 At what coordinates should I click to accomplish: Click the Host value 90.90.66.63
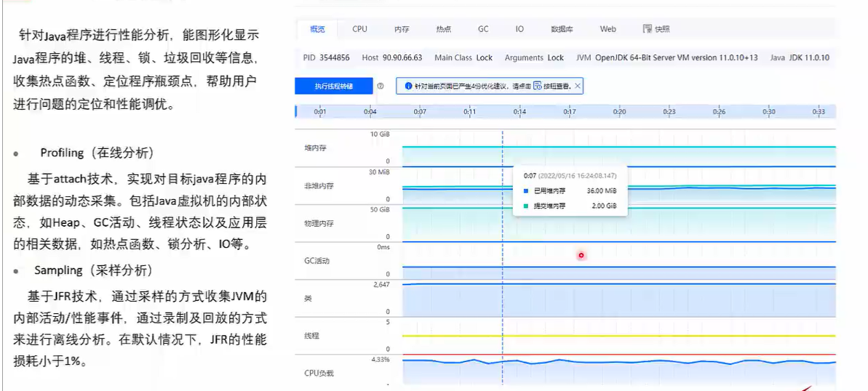[x=402, y=57]
